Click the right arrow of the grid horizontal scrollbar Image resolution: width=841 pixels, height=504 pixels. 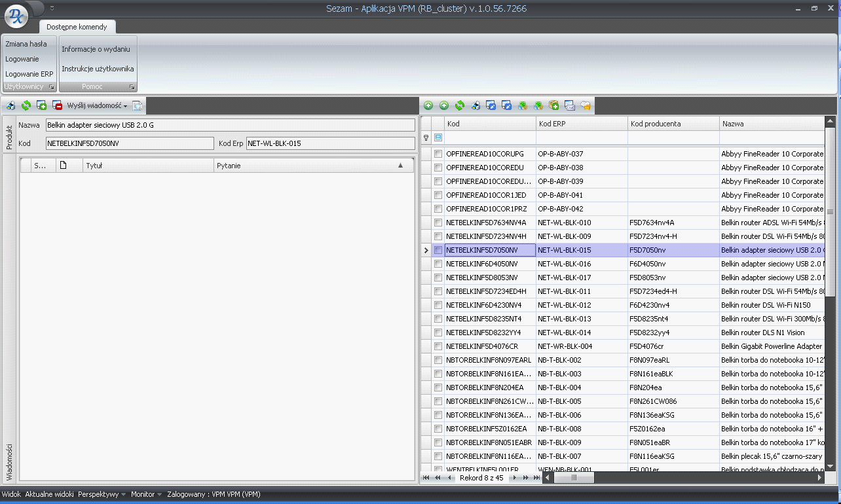[x=820, y=478]
